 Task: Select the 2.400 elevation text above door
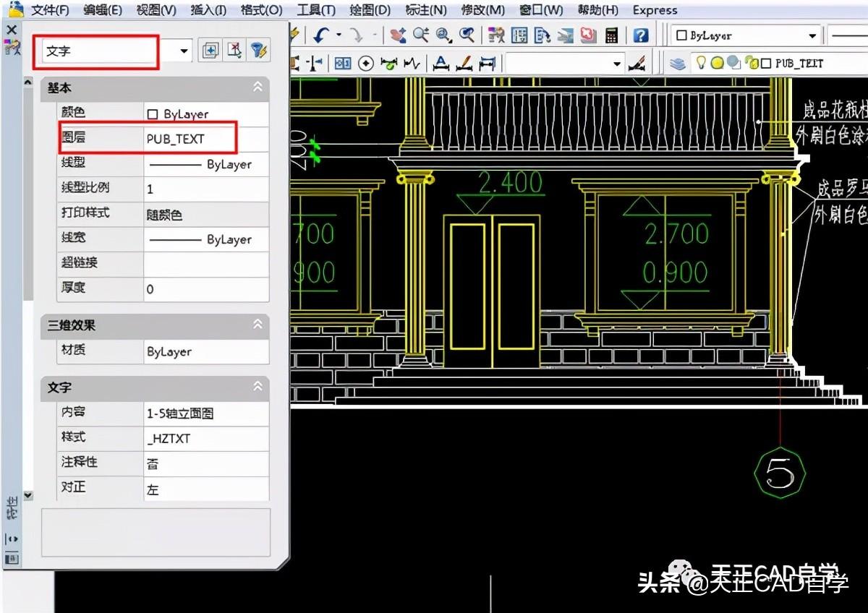point(511,183)
